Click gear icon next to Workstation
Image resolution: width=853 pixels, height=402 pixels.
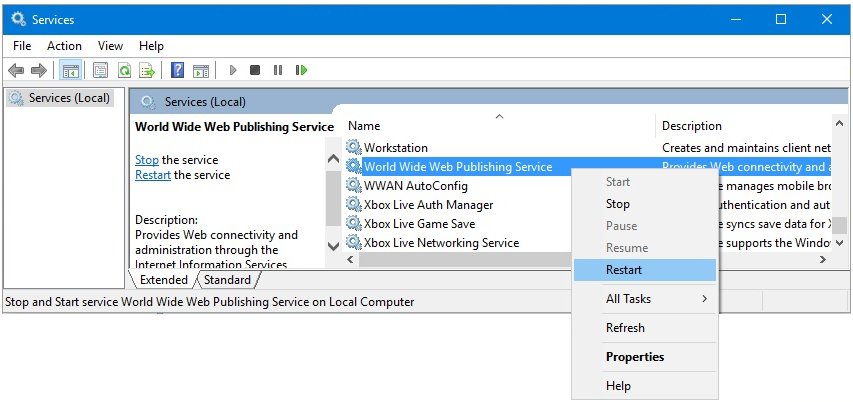click(x=354, y=147)
